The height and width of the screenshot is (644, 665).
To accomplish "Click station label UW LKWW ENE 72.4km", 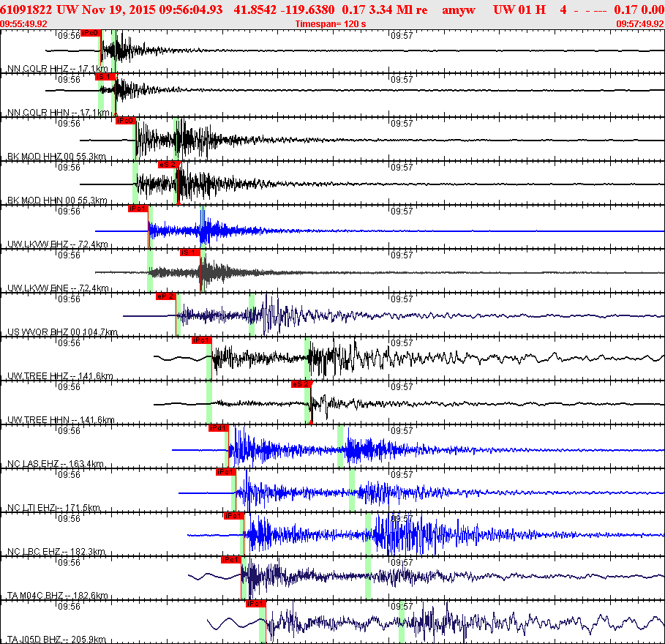I will pos(58,288).
